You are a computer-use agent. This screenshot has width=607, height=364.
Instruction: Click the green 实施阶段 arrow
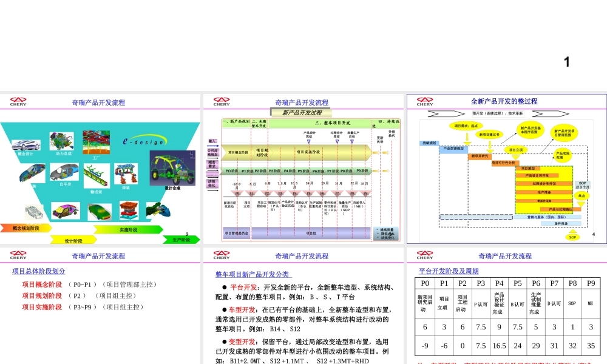coord(129,229)
